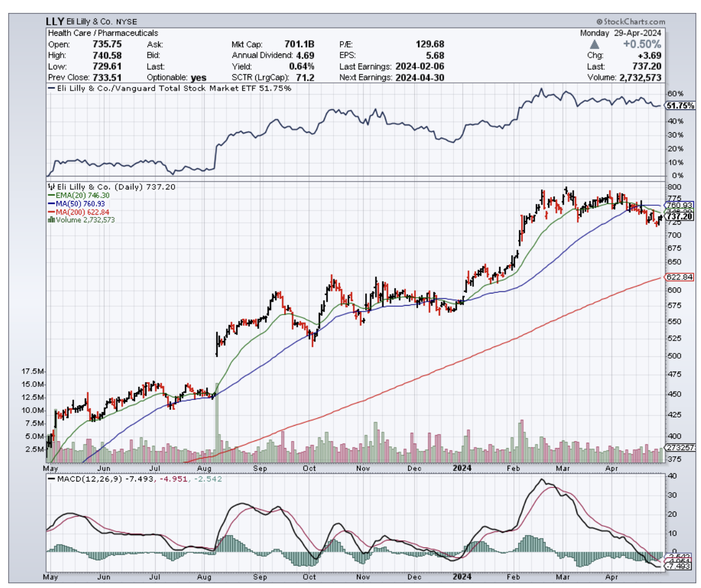Image resolution: width=701 pixels, height=588 pixels.
Task: Click the 51.75% relative strength value tag
Action: coord(679,106)
